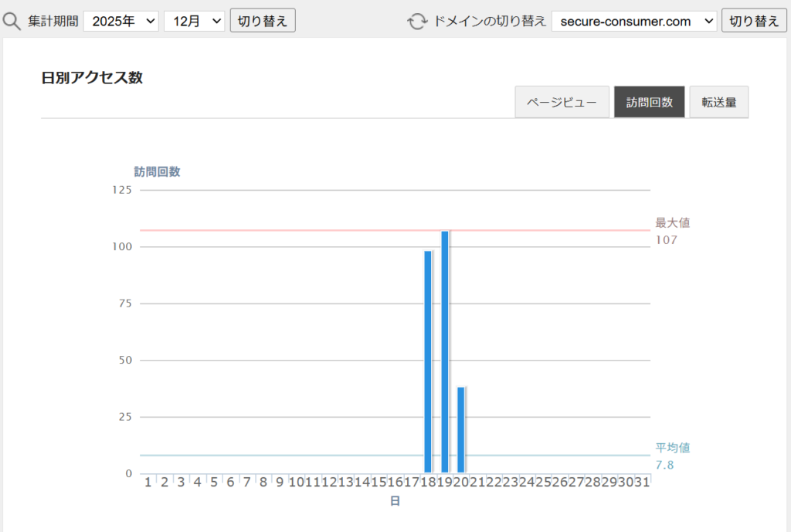Viewport: 791px width, 532px height.
Task: Open the 12月 month dropdown
Action: pyautogui.click(x=194, y=21)
